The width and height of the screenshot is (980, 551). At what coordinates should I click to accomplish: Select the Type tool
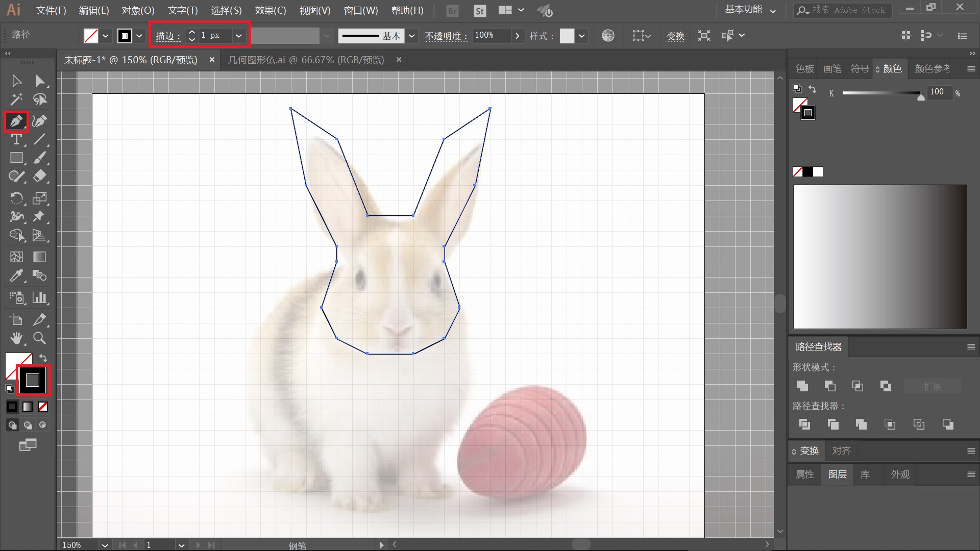tap(16, 139)
